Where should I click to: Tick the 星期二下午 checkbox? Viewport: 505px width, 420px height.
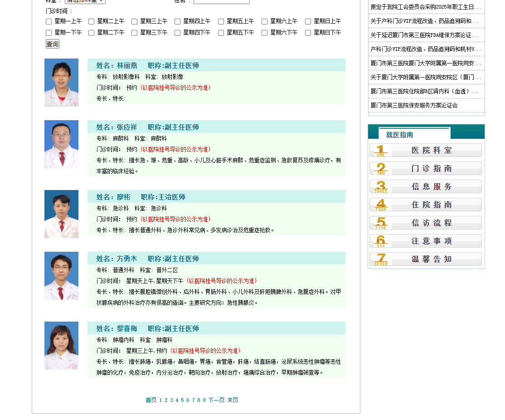coord(91,33)
